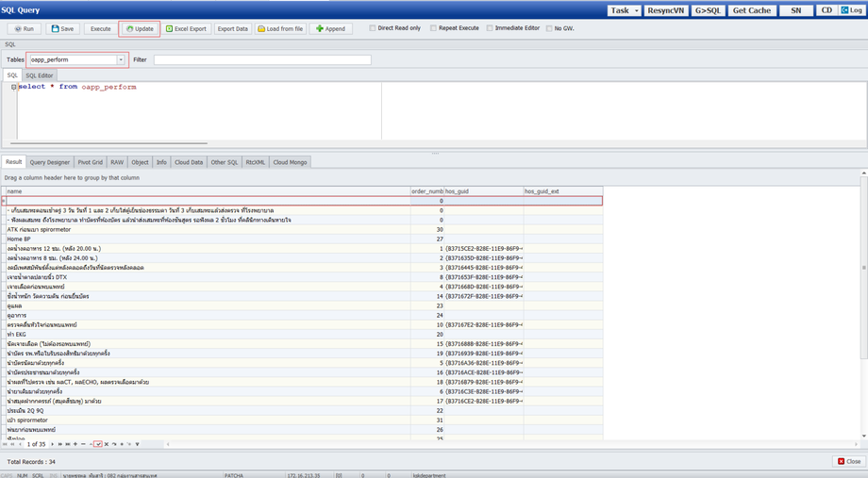Collapse the SQL statement fold marker
Image resolution: width=868 pixels, height=478 pixels.
pos(13,87)
